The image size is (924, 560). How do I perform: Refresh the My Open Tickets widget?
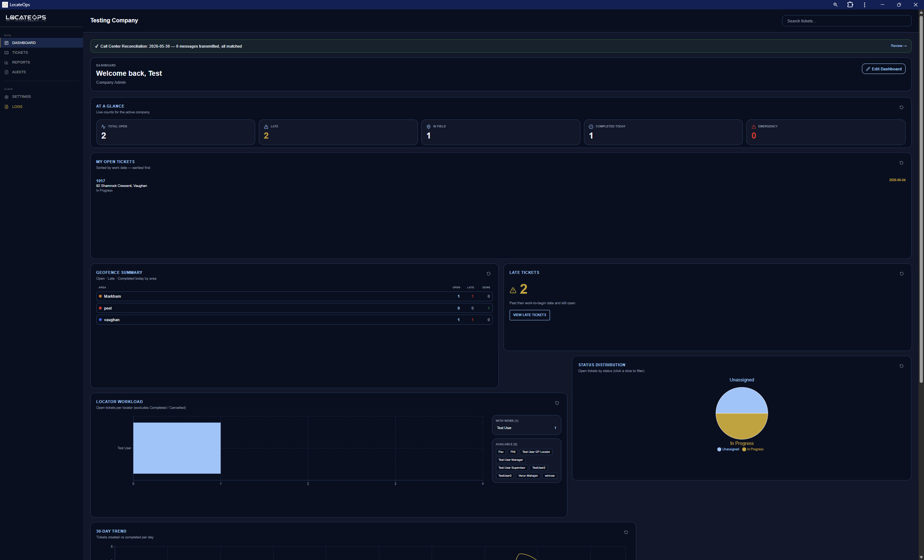click(901, 163)
